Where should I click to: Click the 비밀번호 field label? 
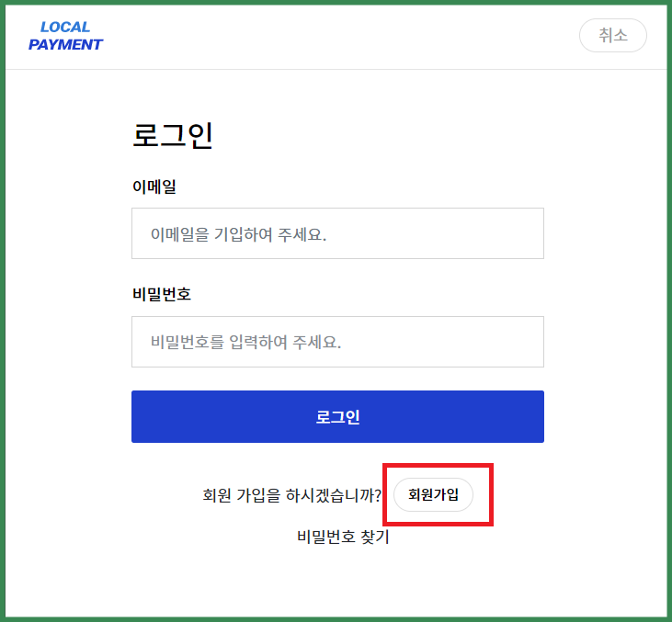[162, 294]
